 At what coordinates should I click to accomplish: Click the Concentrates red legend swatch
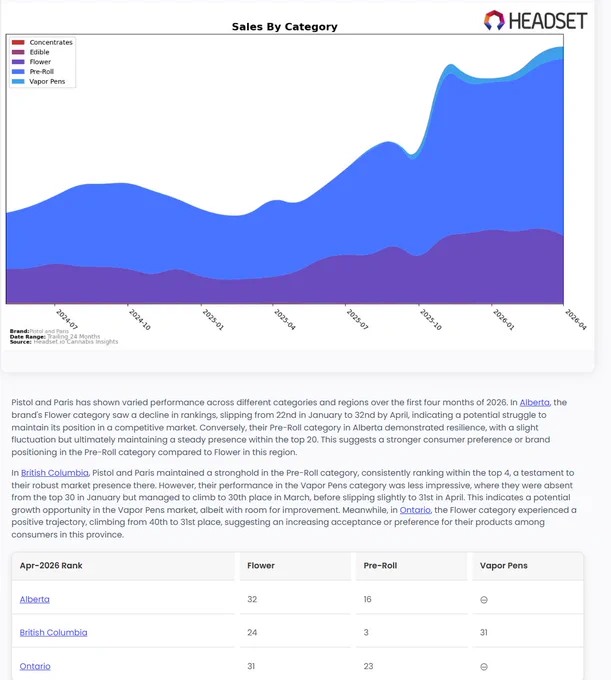18,42
